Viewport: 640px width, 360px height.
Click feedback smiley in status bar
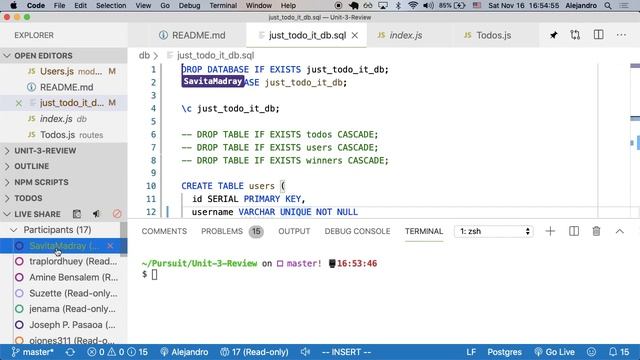(x=591, y=352)
